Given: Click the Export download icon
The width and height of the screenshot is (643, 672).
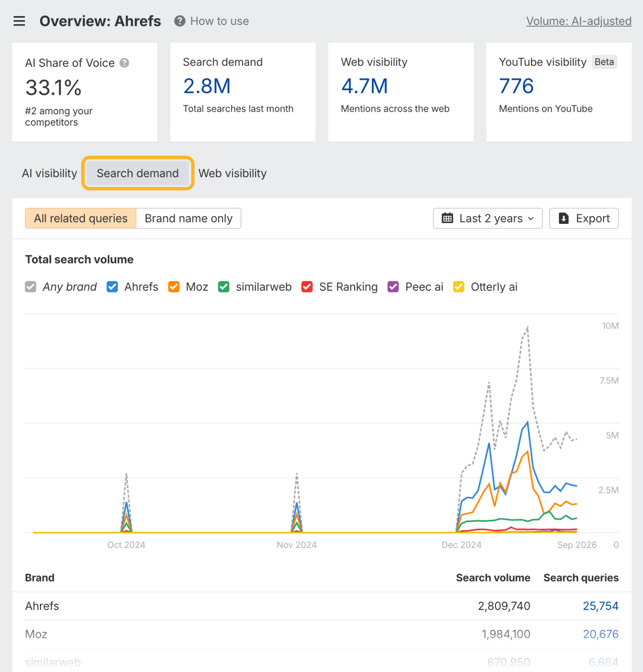Looking at the screenshot, I should (564, 218).
